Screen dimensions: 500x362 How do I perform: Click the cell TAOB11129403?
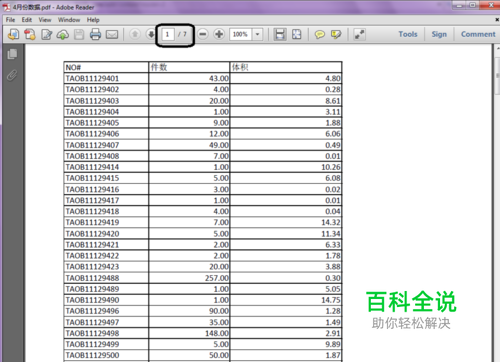click(106, 101)
